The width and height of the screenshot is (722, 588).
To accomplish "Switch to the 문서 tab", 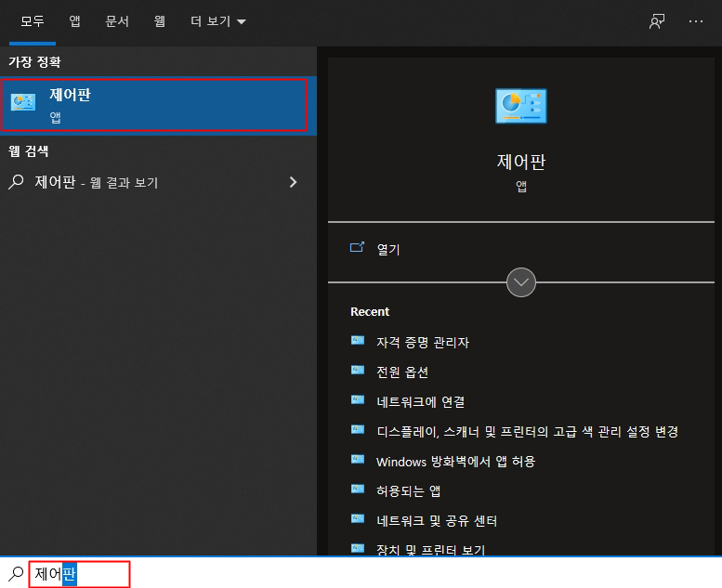I will [x=117, y=21].
